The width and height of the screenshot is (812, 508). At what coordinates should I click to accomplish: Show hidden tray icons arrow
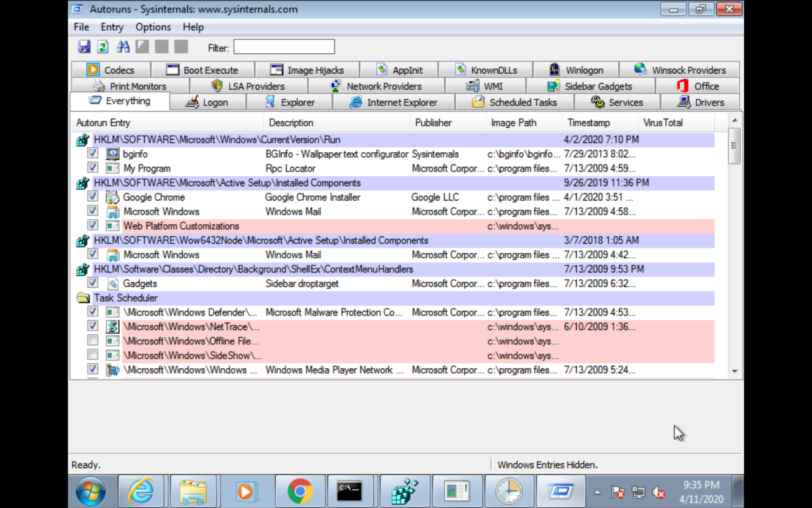click(x=597, y=492)
